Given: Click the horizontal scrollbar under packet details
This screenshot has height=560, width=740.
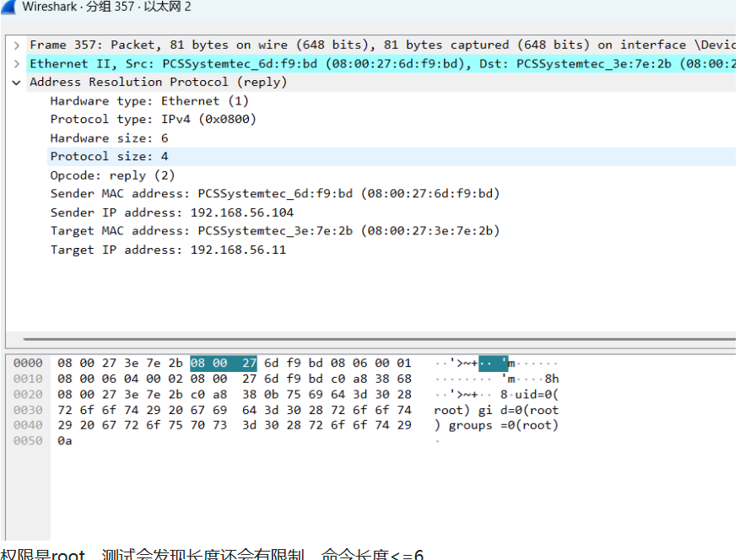Looking at the screenshot, I should [379, 339].
